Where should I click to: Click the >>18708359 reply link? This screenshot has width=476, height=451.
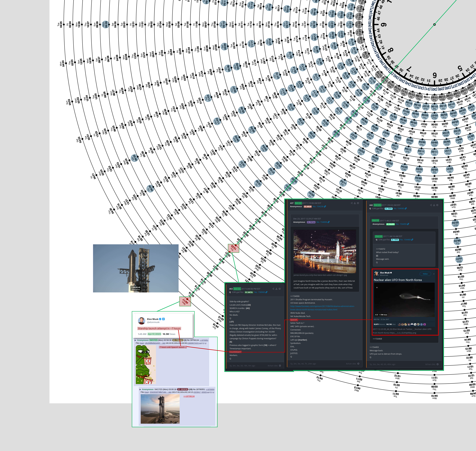[210, 389]
